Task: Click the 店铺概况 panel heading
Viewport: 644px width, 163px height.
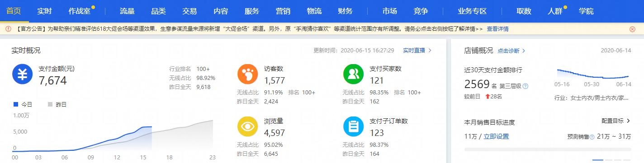Action: 479,51
